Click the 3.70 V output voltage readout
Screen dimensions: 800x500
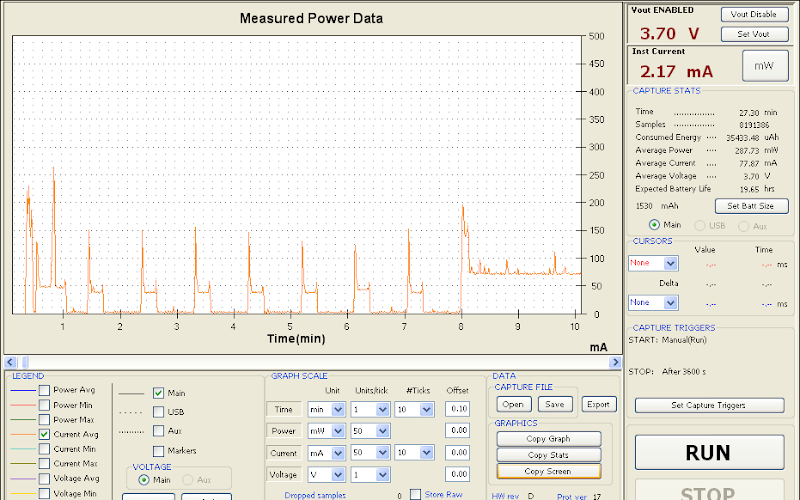pos(669,34)
